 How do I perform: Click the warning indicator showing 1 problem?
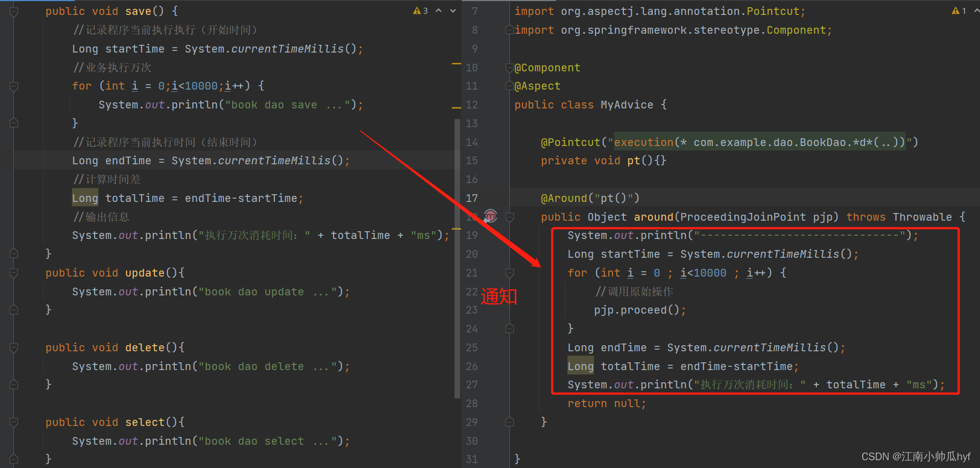pyautogui.click(x=959, y=11)
